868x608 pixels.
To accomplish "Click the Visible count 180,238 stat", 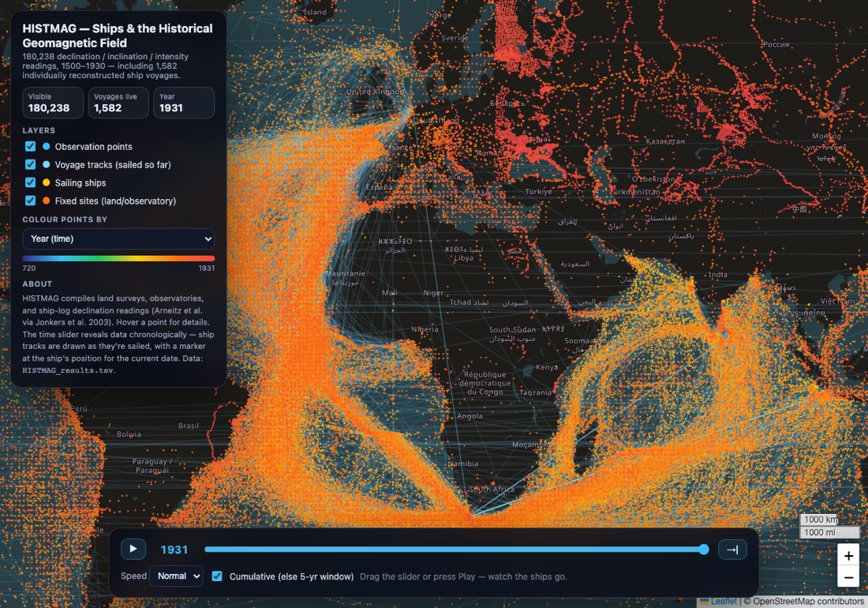I will [53, 103].
